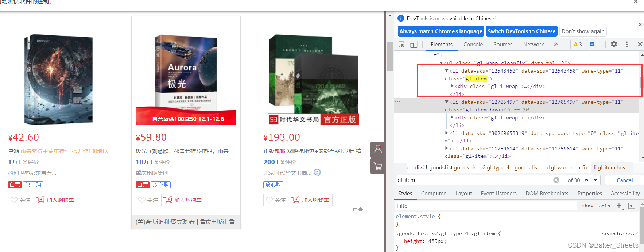The image size is (644, 252).
Task: Click 关注 heart under ¥59.80 book
Action: [148, 200]
